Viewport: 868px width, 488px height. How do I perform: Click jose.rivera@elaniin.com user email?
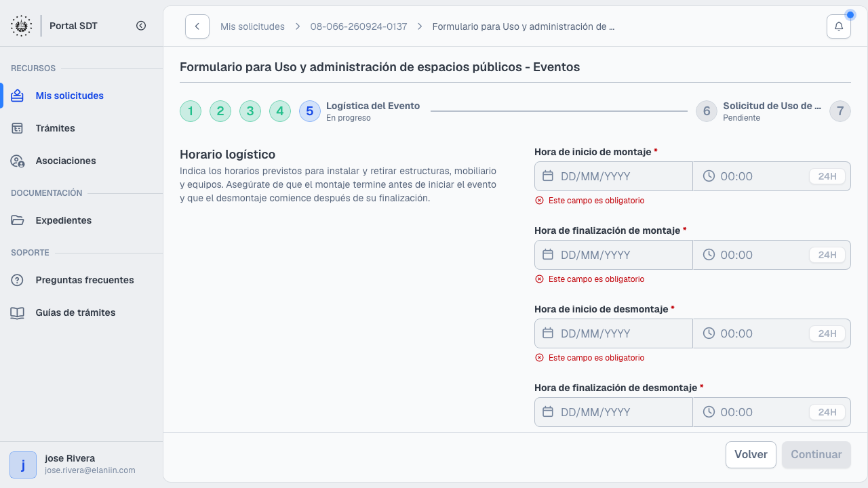(x=90, y=470)
